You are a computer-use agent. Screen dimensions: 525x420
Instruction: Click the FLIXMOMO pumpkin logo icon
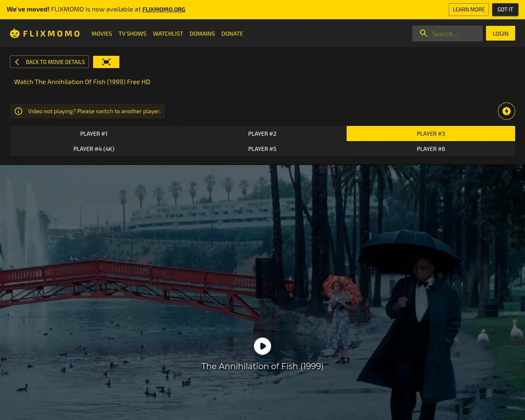[x=15, y=34]
